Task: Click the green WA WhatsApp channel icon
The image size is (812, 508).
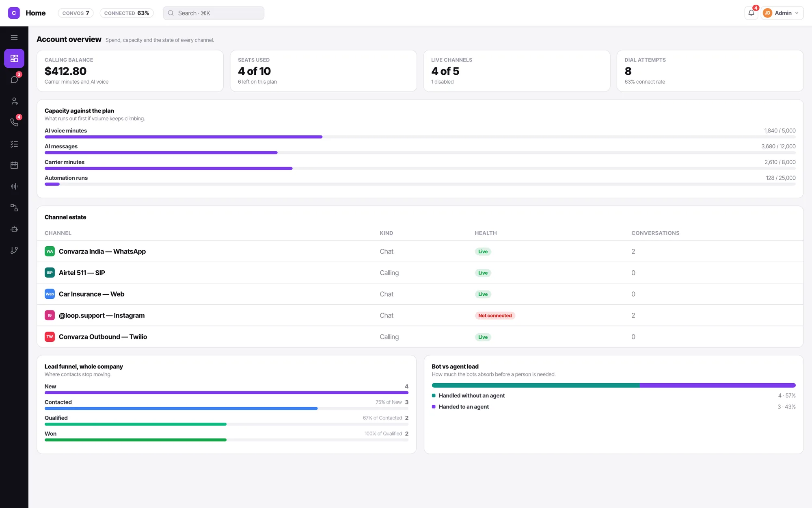Action: tap(50, 251)
